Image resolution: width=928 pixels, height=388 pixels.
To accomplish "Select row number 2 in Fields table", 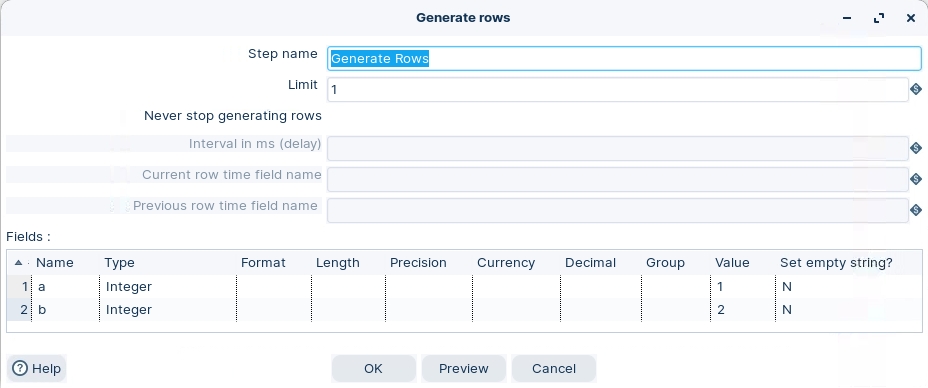I will click(20, 310).
